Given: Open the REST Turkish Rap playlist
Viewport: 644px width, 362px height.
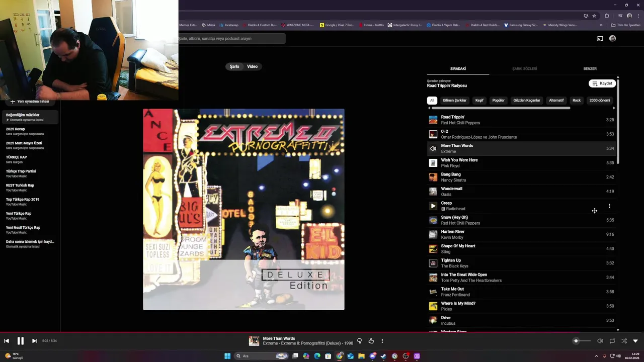Looking at the screenshot, I should [29, 188].
